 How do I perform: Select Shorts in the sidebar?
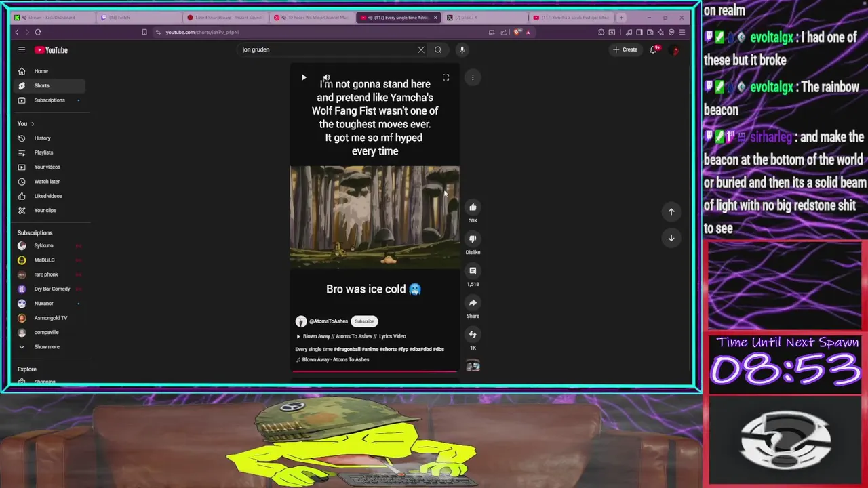49,85
